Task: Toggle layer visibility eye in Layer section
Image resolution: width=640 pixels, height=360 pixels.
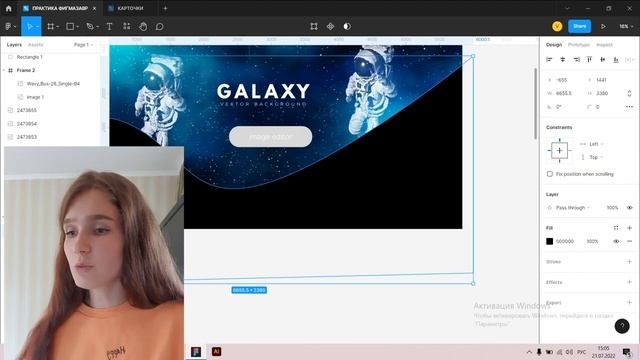Action: [629, 208]
